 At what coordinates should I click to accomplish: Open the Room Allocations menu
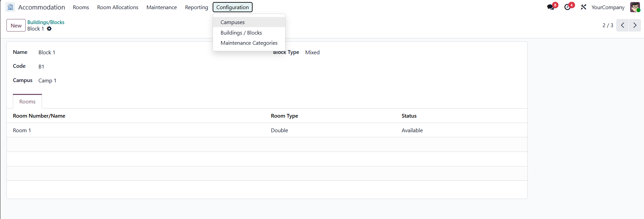[117, 7]
